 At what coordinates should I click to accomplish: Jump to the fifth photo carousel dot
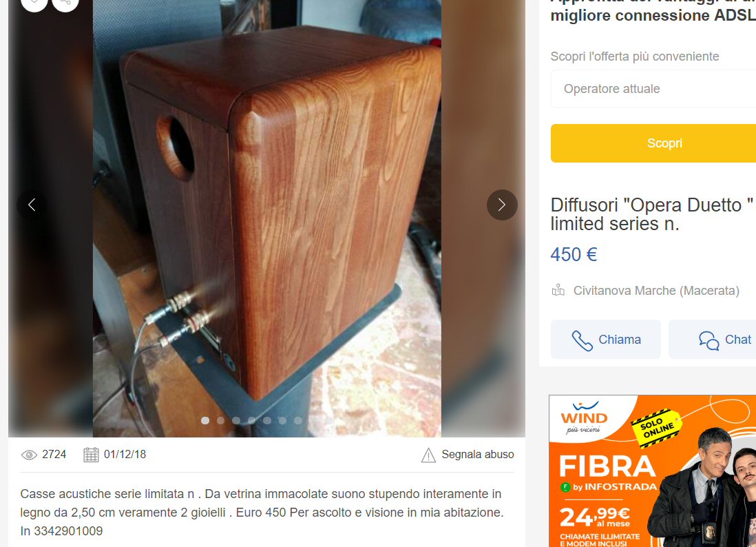tap(266, 421)
